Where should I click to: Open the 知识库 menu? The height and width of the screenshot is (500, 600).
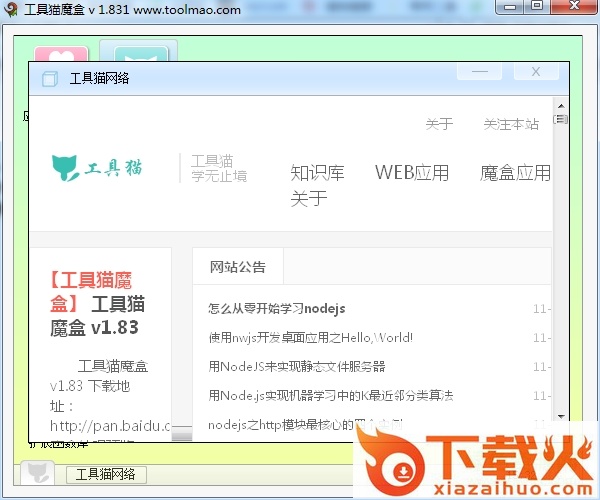click(317, 173)
